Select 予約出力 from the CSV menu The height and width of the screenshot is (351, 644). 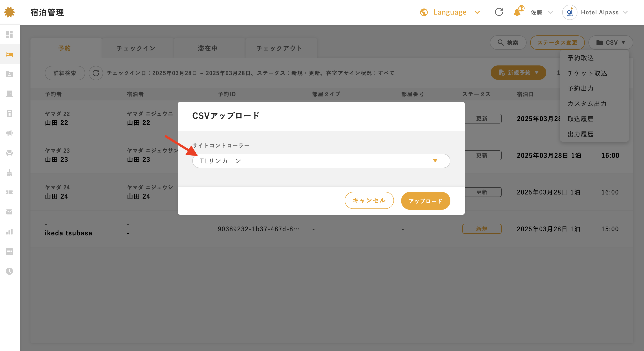pyautogui.click(x=594, y=89)
